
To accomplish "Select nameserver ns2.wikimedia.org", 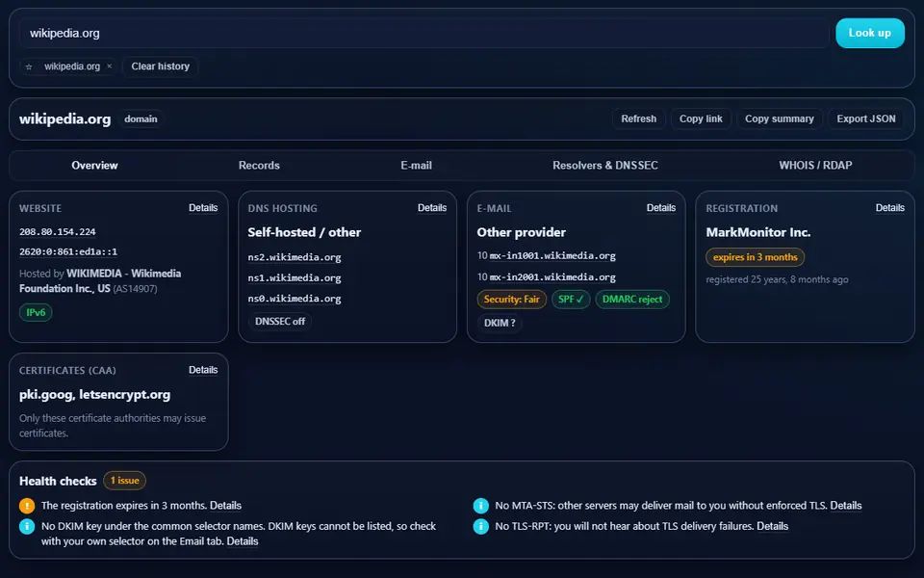I will click(x=295, y=257).
